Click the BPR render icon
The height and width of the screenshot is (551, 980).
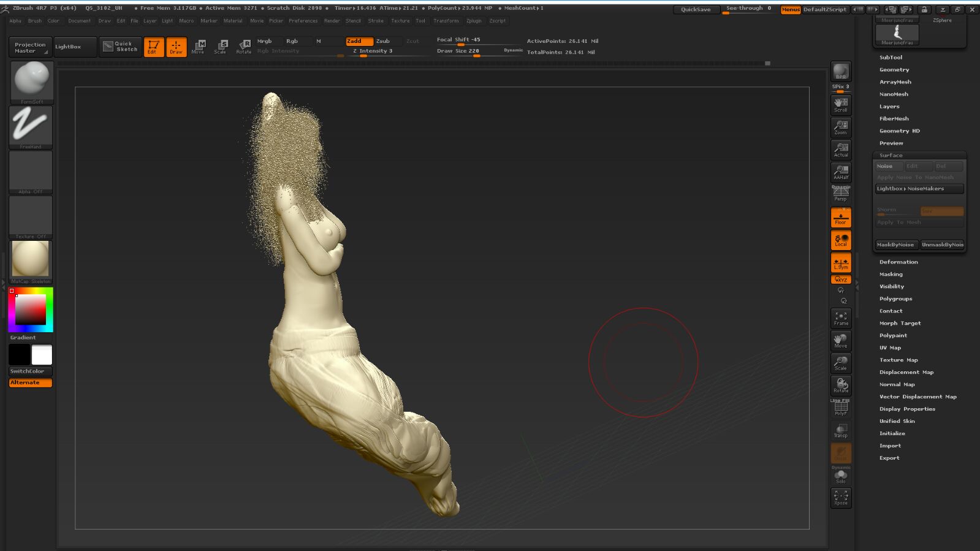(x=841, y=72)
